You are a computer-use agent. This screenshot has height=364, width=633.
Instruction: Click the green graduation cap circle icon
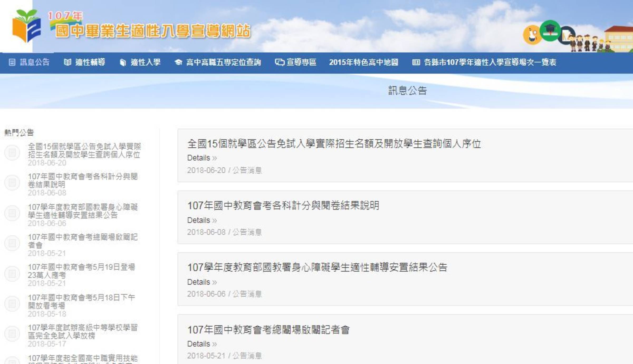(550, 31)
